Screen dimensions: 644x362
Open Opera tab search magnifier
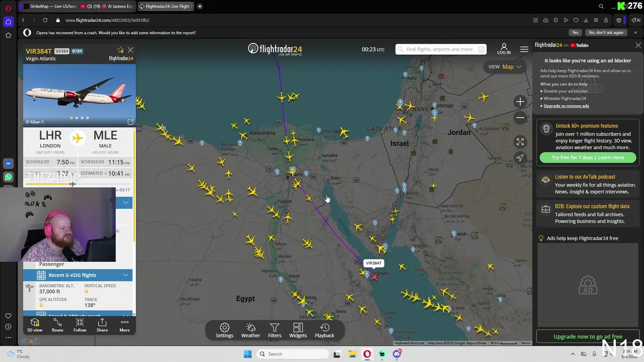tap(601, 6)
